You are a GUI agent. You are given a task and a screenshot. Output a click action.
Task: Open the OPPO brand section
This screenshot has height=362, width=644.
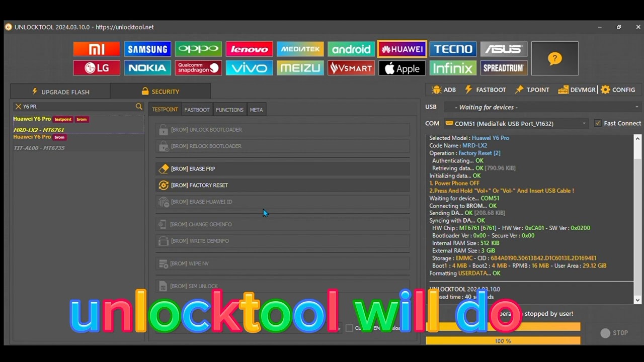point(198,49)
